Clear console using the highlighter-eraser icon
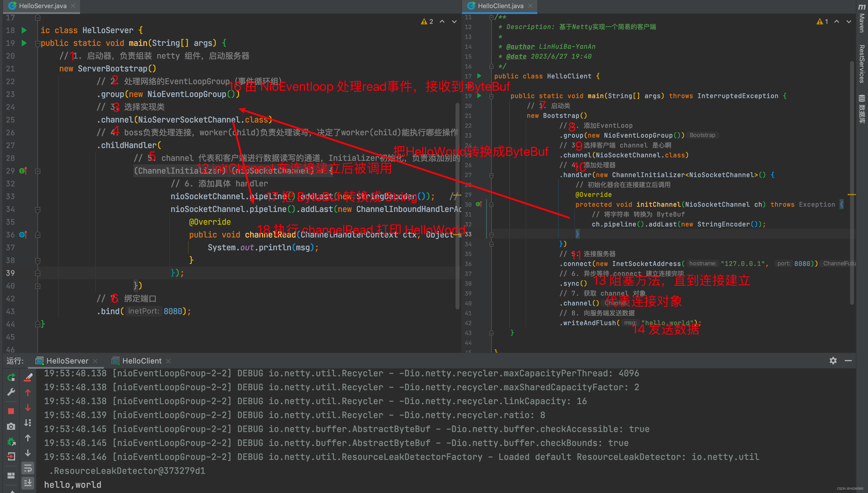The image size is (868, 493). coord(28,377)
